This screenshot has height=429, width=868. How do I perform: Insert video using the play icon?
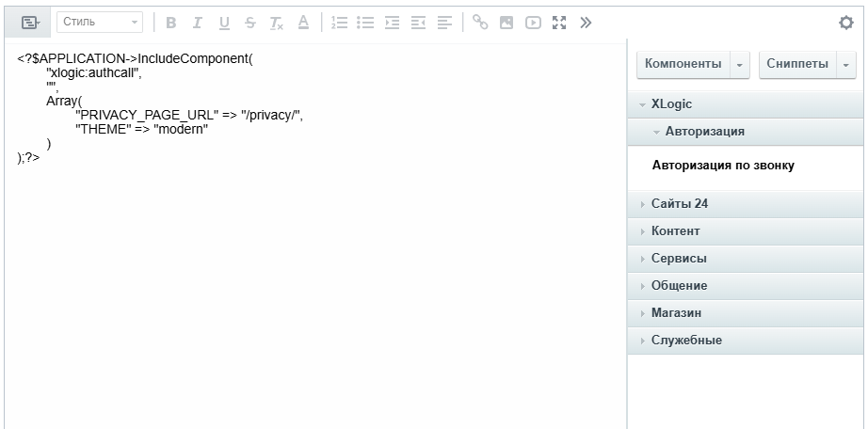tap(533, 22)
